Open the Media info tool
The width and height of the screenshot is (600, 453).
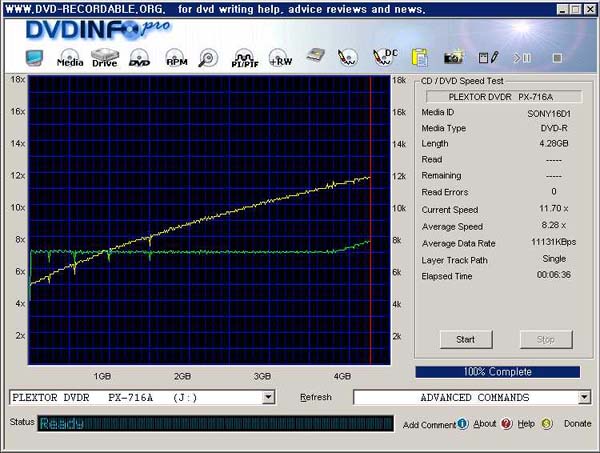(70, 59)
